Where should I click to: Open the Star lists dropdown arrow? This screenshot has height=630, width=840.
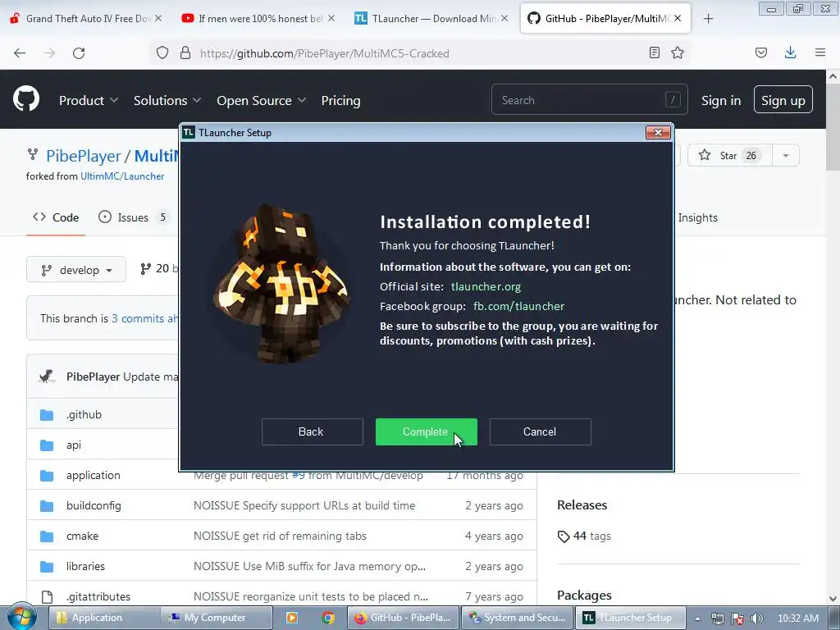786,155
